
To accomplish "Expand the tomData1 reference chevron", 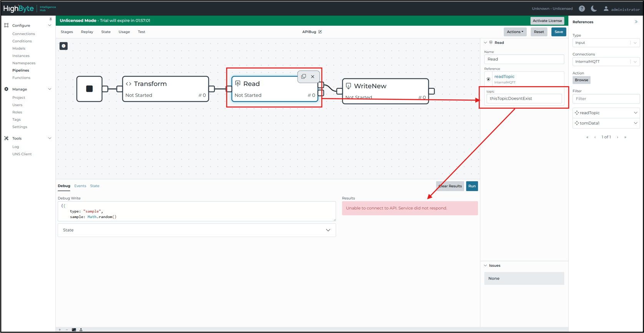I will pos(636,123).
